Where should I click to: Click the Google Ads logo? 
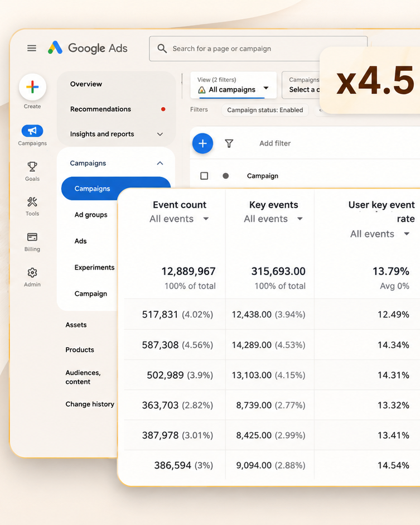pos(88,48)
